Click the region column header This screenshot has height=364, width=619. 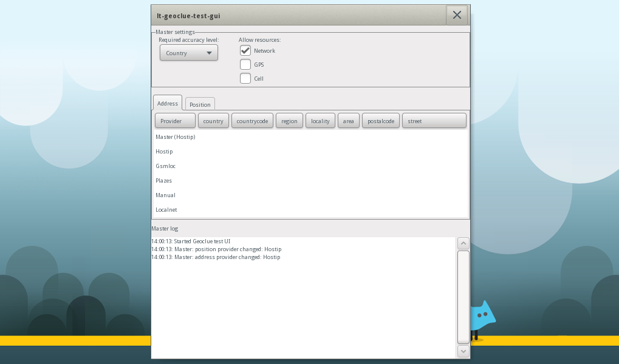(289, 121)
